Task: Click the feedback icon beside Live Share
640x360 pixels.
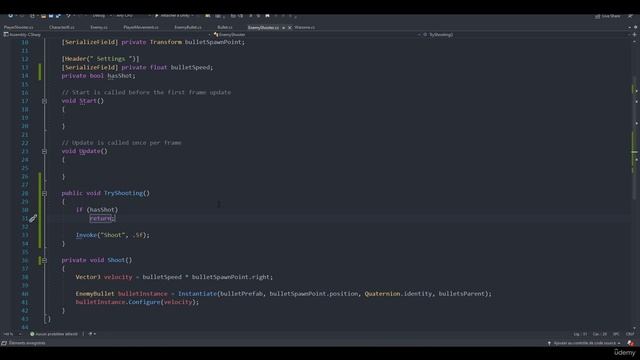Action: click(630, 16)
